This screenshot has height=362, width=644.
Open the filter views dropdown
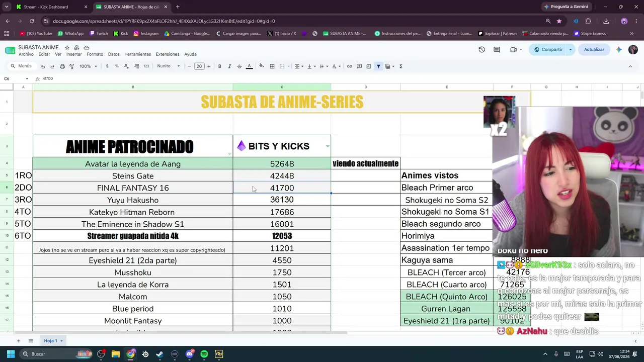point(389,66)
